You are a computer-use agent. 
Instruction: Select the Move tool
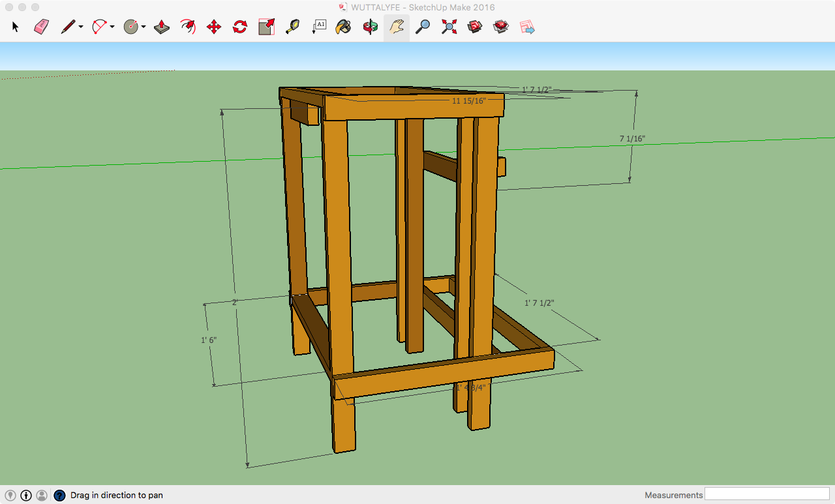[x=213, y=27]
